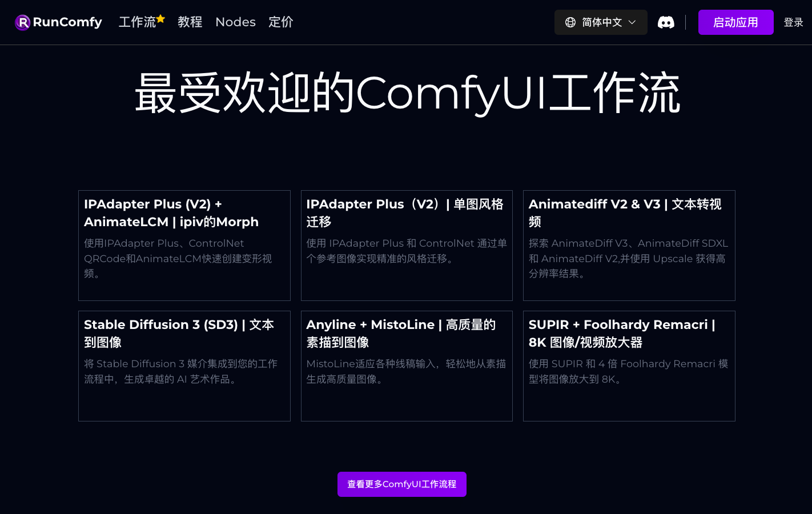
Task: Open the 教程 menu item
Action: click(x=190, y=22)
